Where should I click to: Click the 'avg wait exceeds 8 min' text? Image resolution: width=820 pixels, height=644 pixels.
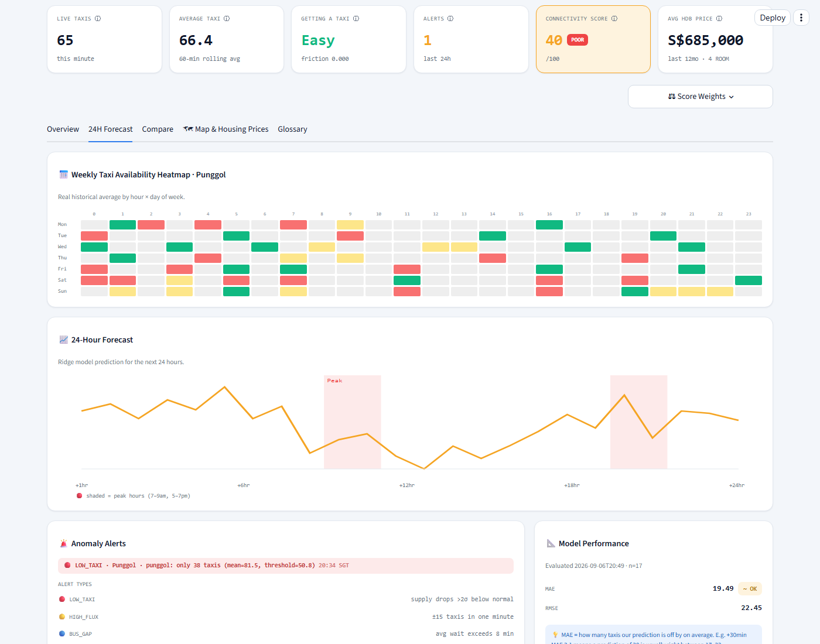coord(474,633)
